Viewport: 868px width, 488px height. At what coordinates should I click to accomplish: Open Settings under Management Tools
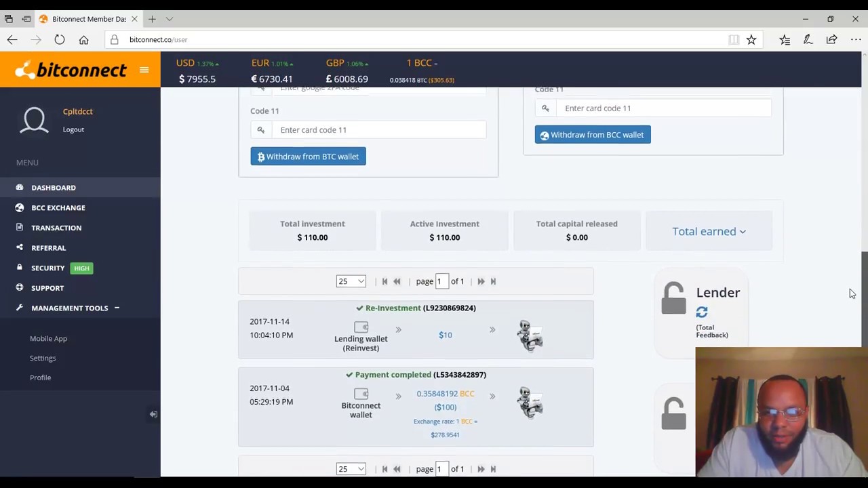tap(43, 358)
